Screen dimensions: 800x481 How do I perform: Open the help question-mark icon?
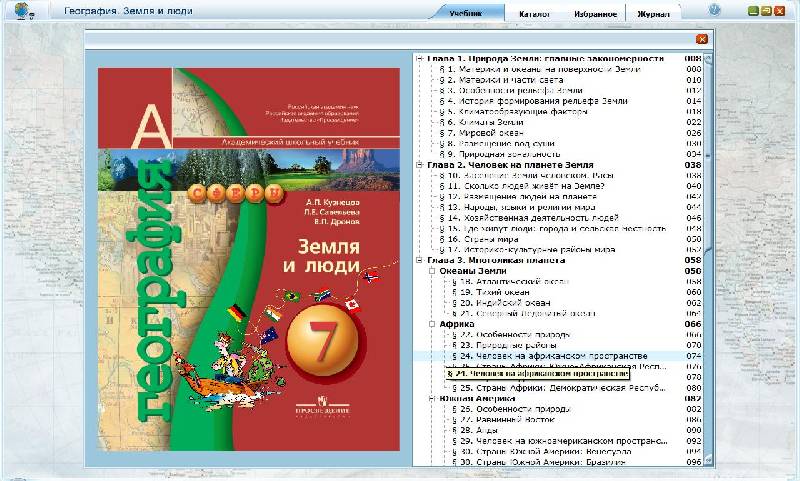point(714,10)
